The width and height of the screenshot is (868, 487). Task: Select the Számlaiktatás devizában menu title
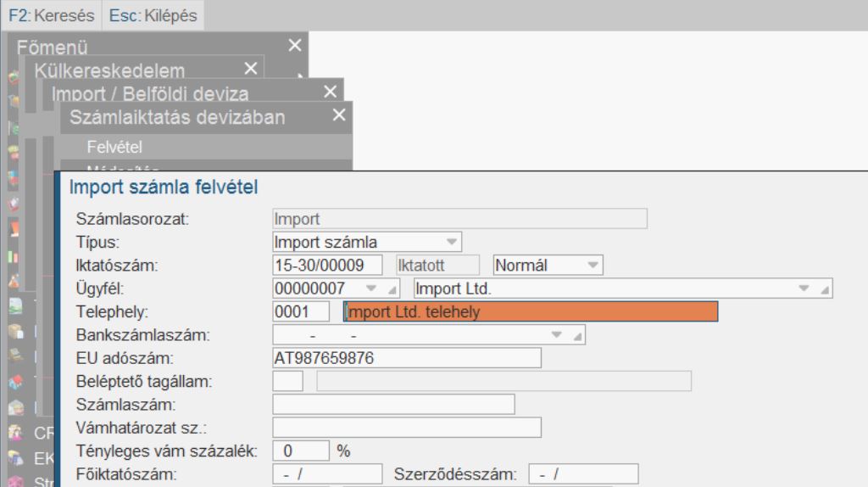(x=177, y=117)
